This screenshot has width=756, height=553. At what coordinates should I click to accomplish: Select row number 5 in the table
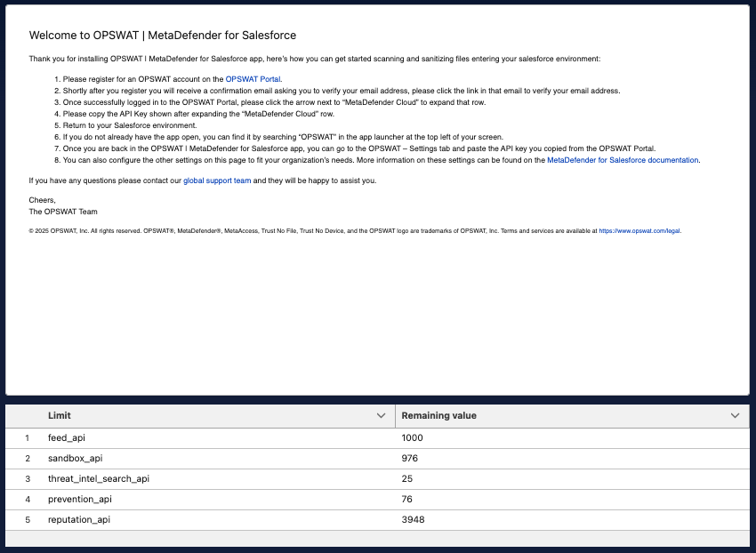pos(28,519)
